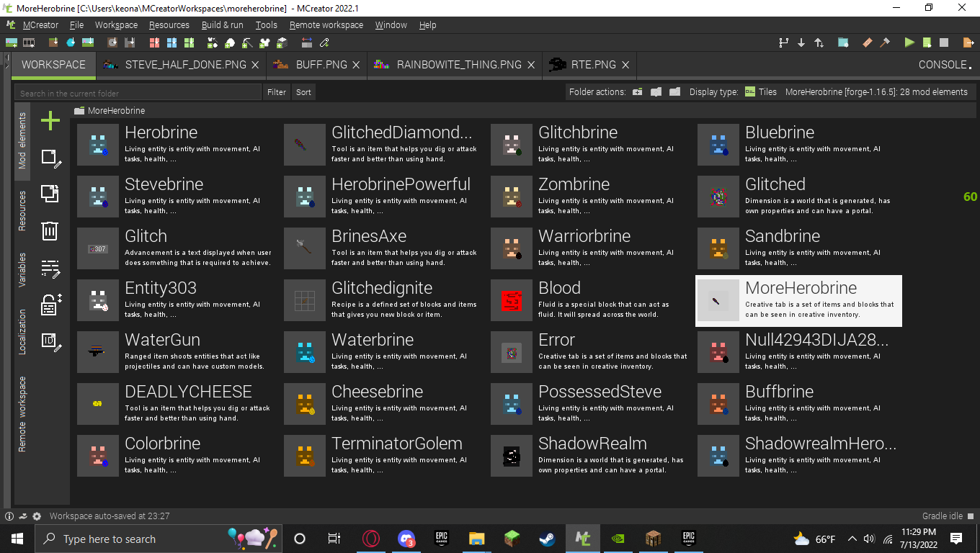Open the Resources menu
This screenshot has height=553, width=980.
pyautogui.click(x=169, y=24)
